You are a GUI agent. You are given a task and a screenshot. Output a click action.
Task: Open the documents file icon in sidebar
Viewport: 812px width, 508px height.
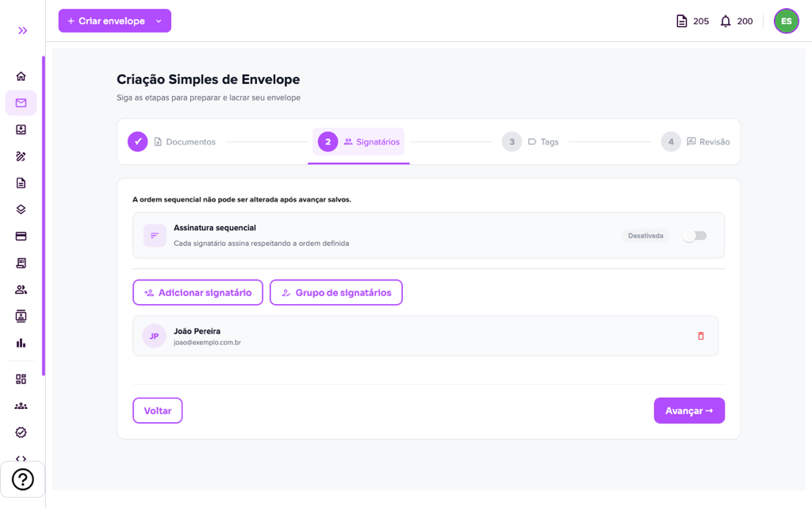click(x=21, y=183)
